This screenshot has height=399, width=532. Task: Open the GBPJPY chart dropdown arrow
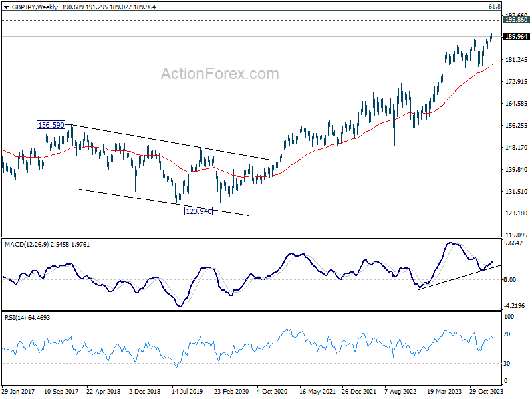(x=6, y=7)
